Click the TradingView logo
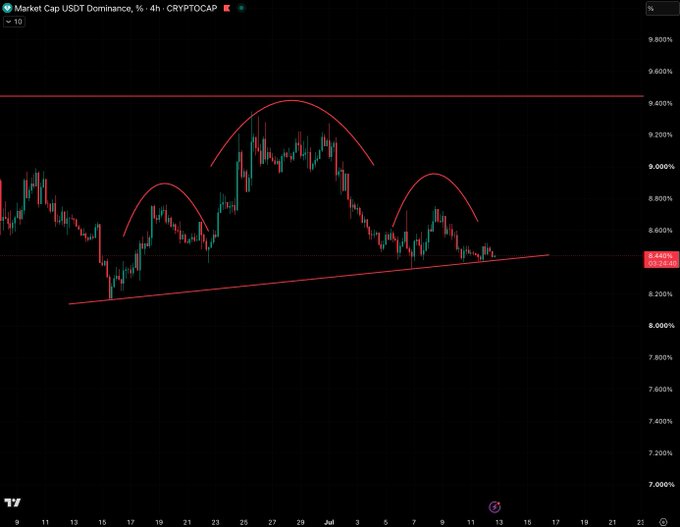680x527 pixels. pyautogui.click(x=13, y=503)
